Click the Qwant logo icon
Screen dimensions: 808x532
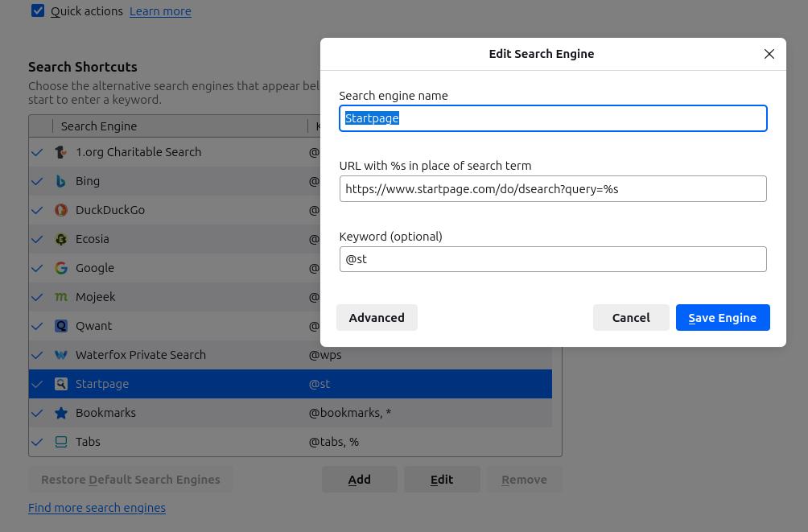pos(61,326)
